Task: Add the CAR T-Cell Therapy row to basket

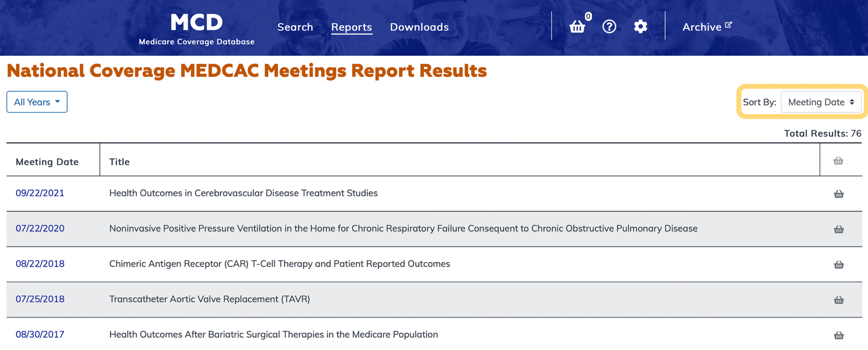Action: pos(838,265)
